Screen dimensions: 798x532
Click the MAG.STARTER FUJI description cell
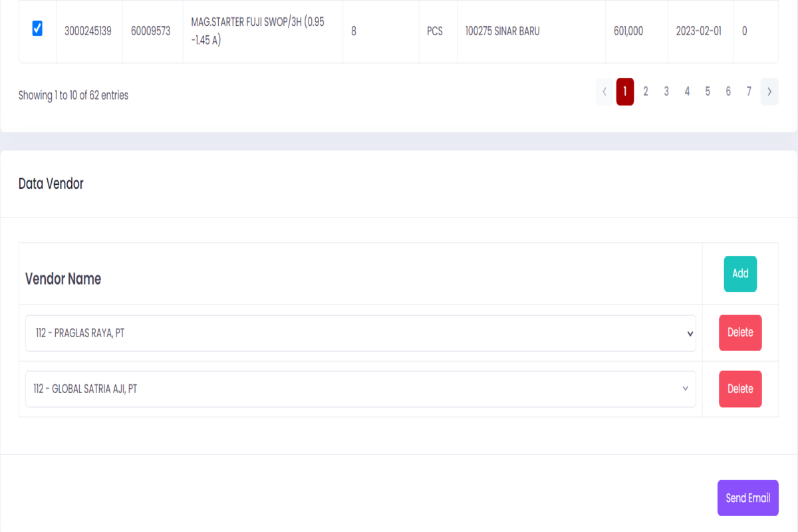(x=262, y=31)
